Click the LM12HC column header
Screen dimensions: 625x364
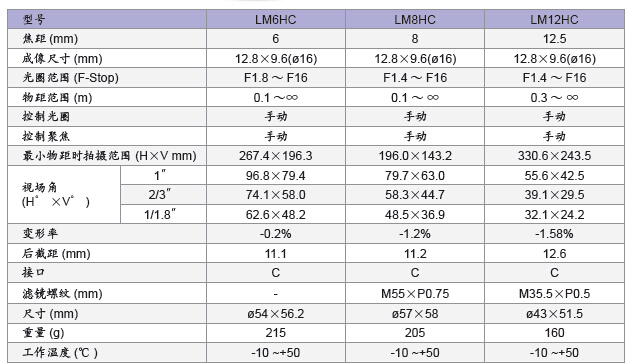pyautogui.click(x=554, y=19)
